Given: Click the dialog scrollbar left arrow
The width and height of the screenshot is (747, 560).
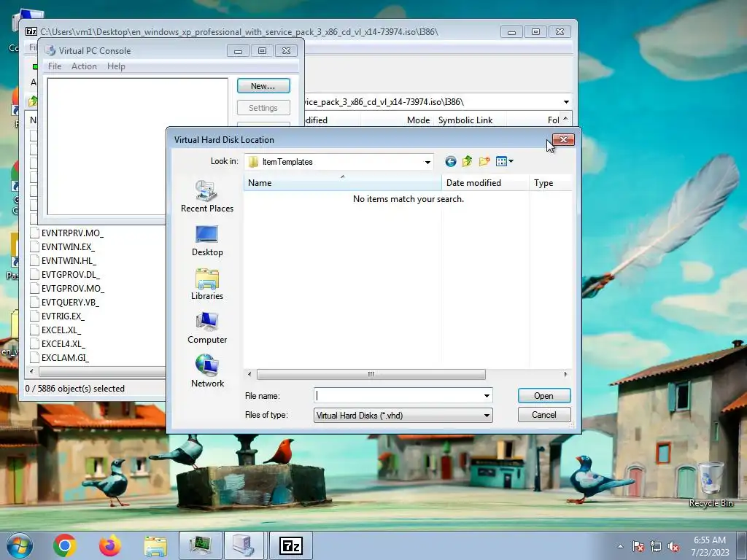Looking at the screenshot, I should 249,375.
